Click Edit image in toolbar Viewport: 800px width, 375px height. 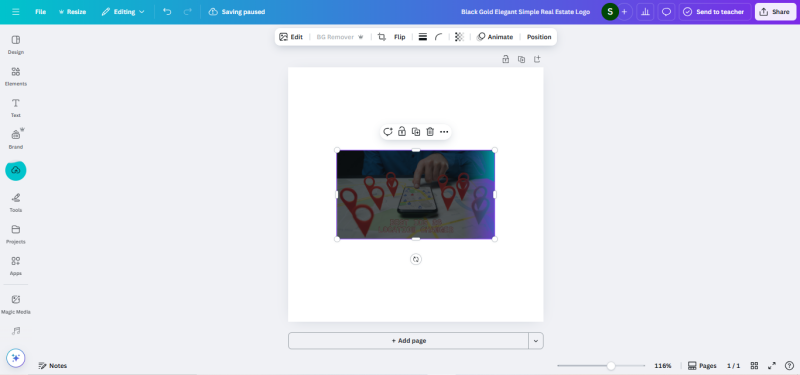coord(291,37)
